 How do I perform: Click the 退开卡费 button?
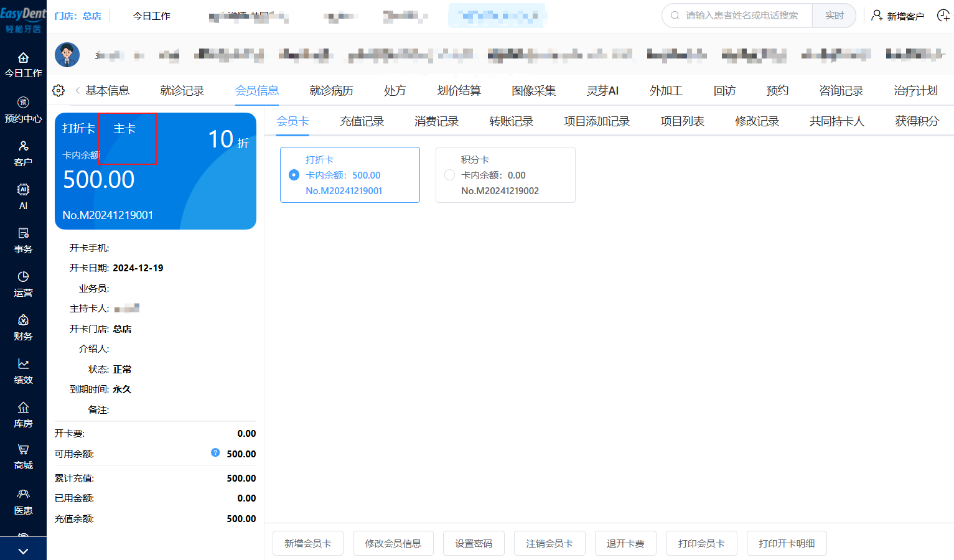[625, 543]
